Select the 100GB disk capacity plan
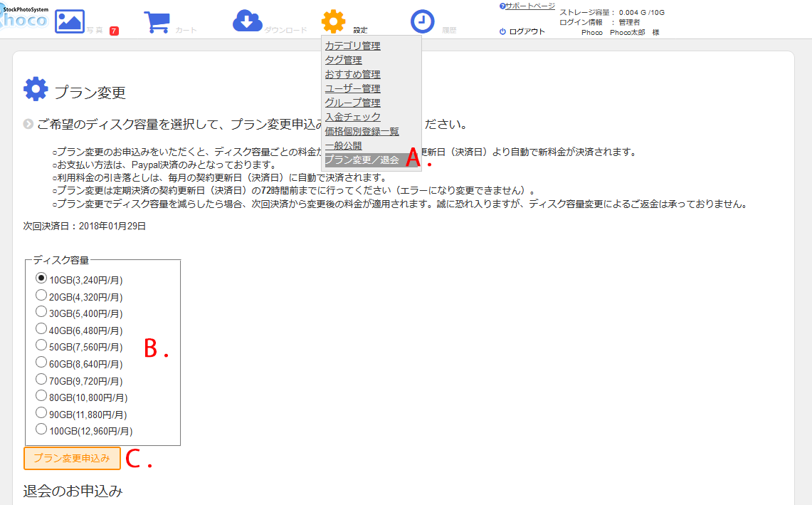Viewport: 812px width, 505px height. pos(41,429)
